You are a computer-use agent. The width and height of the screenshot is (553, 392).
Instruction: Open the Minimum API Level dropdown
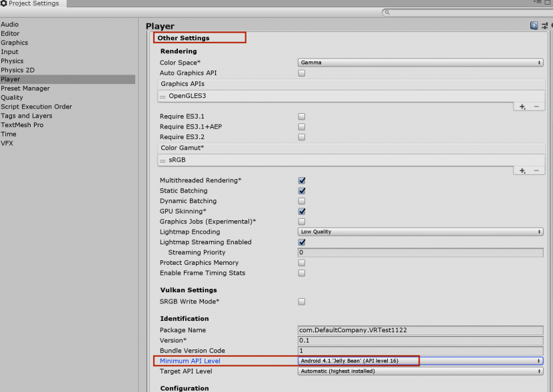point(420,361)
